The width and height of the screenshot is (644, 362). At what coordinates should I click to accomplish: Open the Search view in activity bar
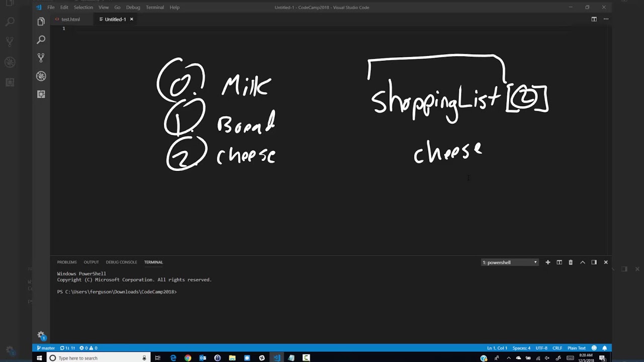pos(41,40)
